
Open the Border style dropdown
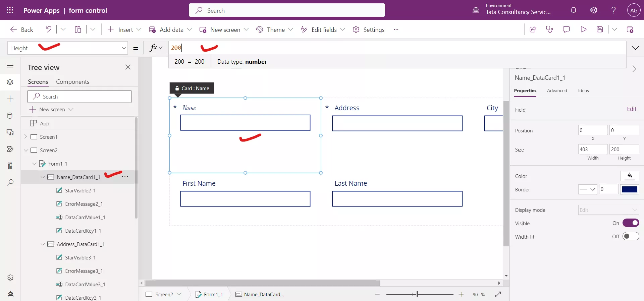[588, 189]
